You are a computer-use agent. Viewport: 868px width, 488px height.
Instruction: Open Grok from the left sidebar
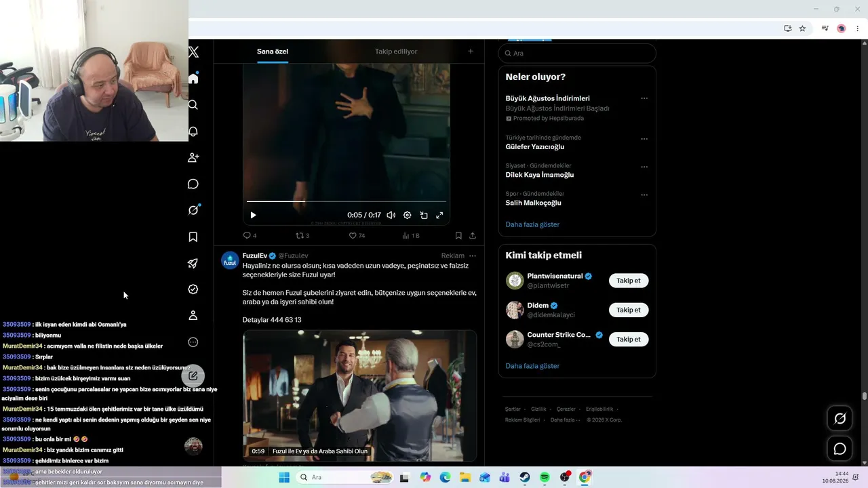[x=193, y=210]
